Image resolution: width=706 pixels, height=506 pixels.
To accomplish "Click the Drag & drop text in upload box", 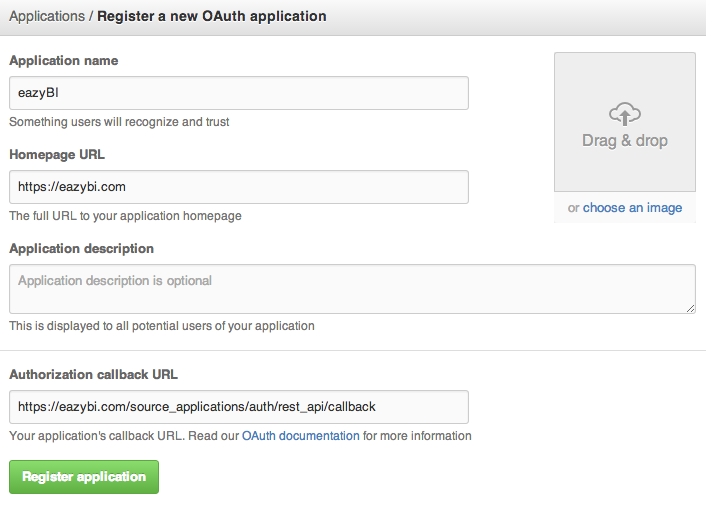I will point(625,141).
